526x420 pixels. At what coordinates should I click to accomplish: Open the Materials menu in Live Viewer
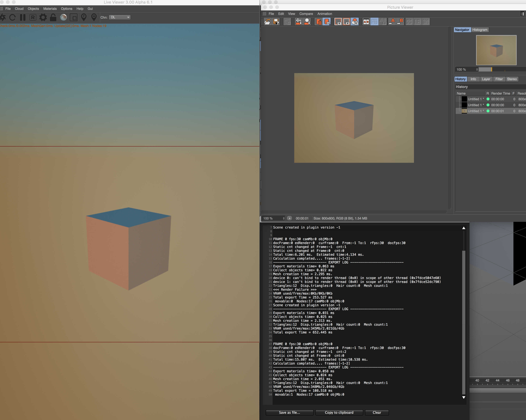[50, 9]
